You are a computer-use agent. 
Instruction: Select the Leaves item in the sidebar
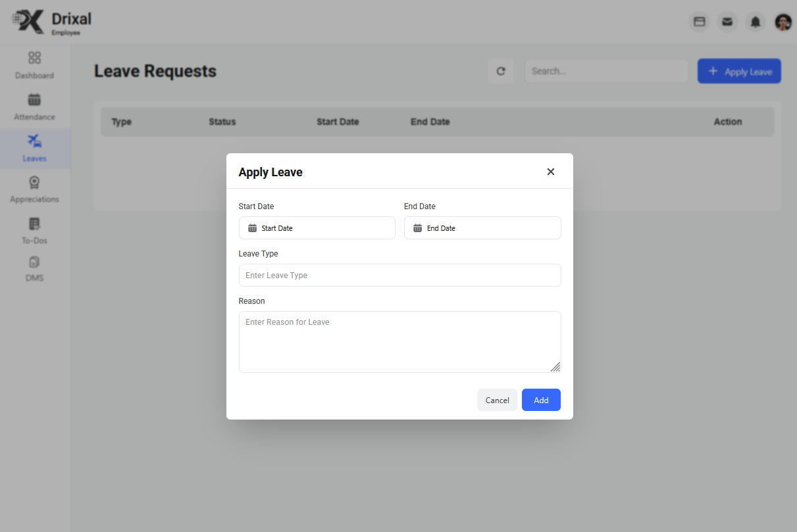click(34, 149)
